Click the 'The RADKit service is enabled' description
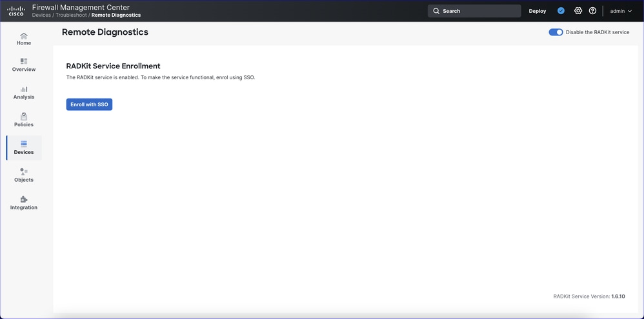The image size is (644, 319). pos(161,77)
